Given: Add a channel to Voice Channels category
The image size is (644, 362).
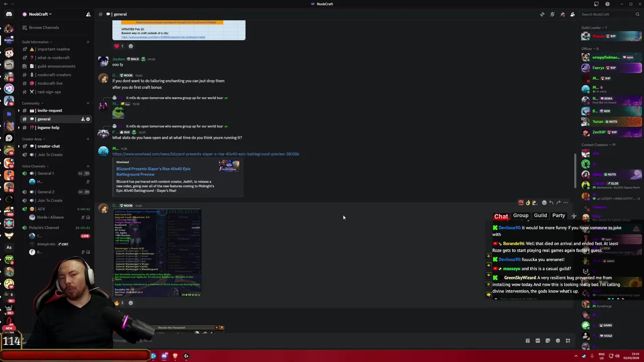Looking at the screenshot, I should click(x=88, y=166).
